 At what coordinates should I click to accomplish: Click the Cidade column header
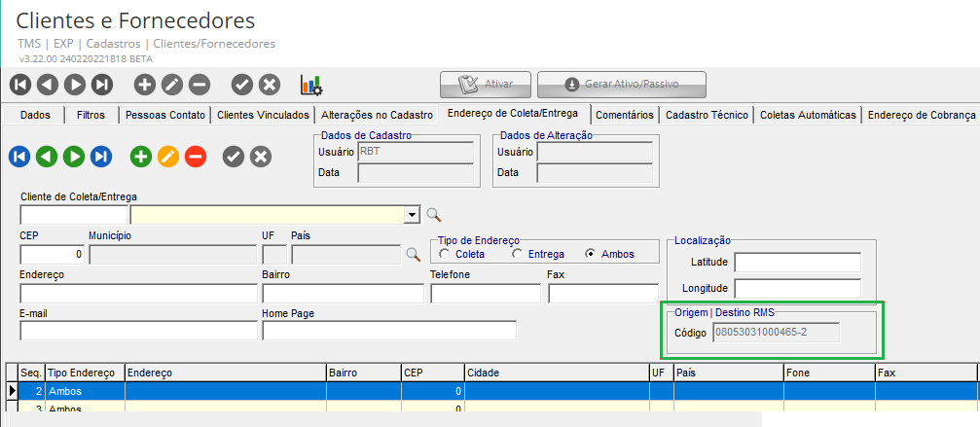coord(557,373)
